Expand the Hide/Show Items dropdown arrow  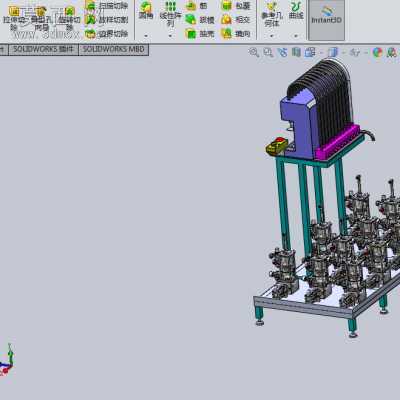pyautogui.click(x=366, y=53)
